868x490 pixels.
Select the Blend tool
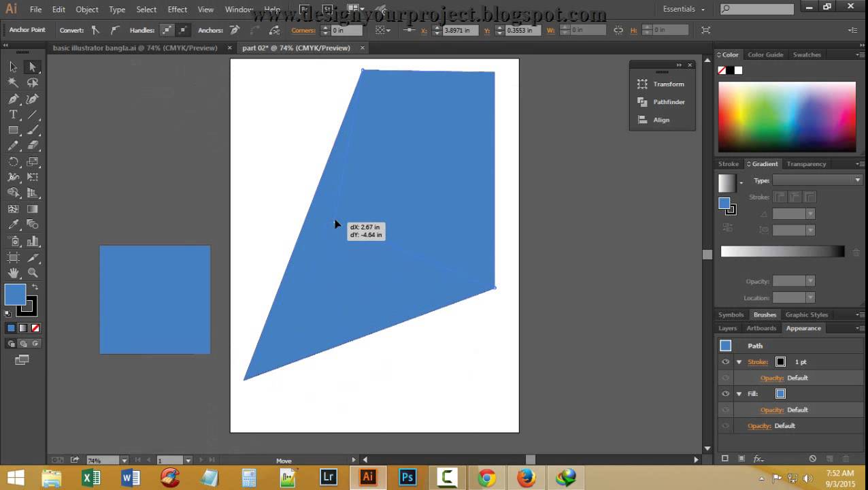click(x=32, y=225)
